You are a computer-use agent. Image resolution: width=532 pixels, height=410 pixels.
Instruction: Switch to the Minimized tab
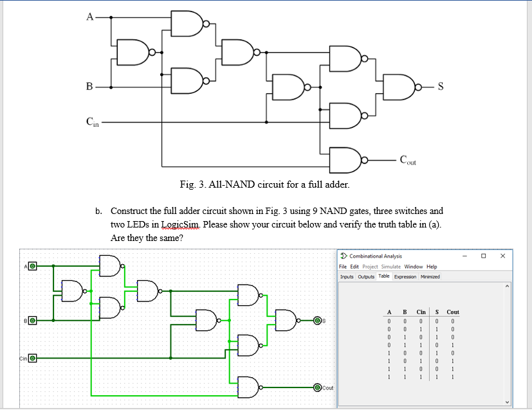click(x=430, y=276)
